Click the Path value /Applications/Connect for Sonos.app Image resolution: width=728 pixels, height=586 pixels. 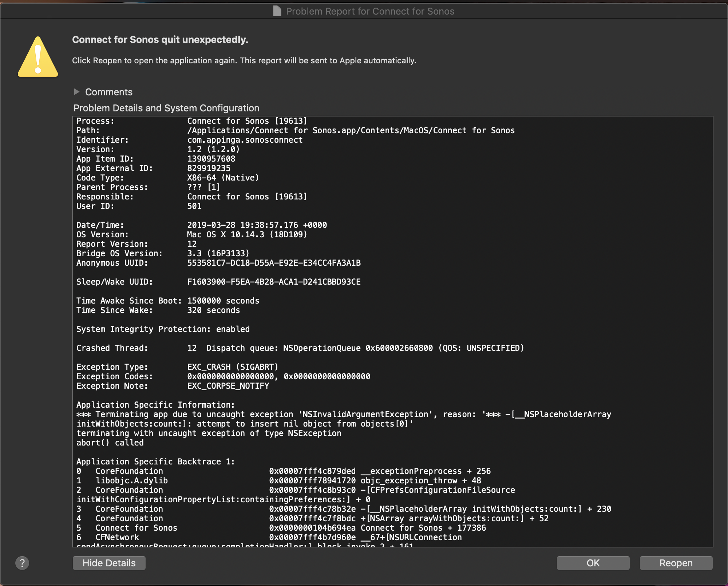(x=351, y=130)
